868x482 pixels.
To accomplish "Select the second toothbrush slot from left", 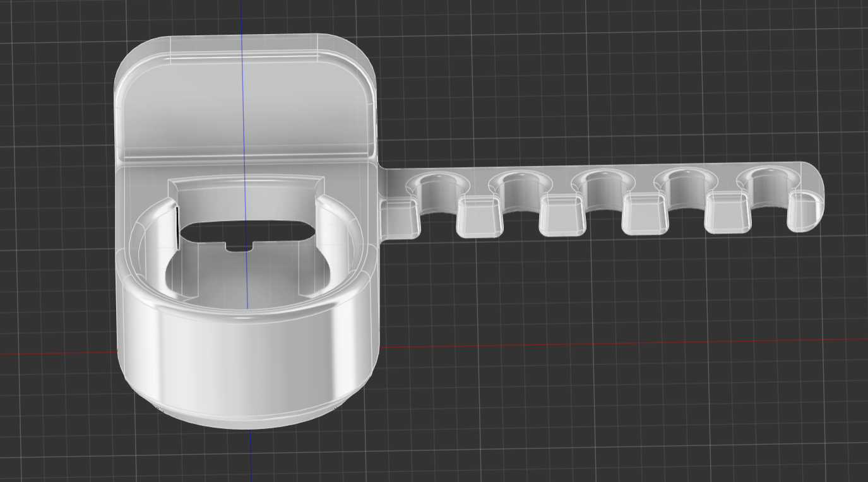I will (x=521, y=188).
